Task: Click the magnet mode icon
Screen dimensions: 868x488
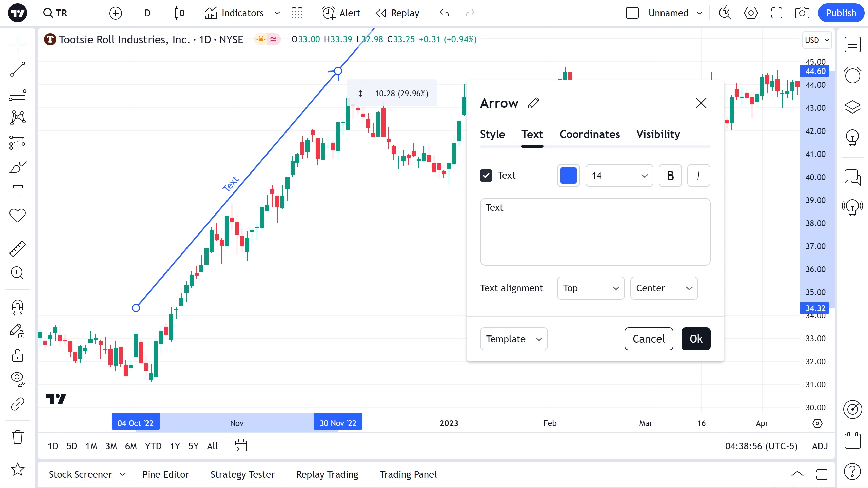Action: point(18,307)
